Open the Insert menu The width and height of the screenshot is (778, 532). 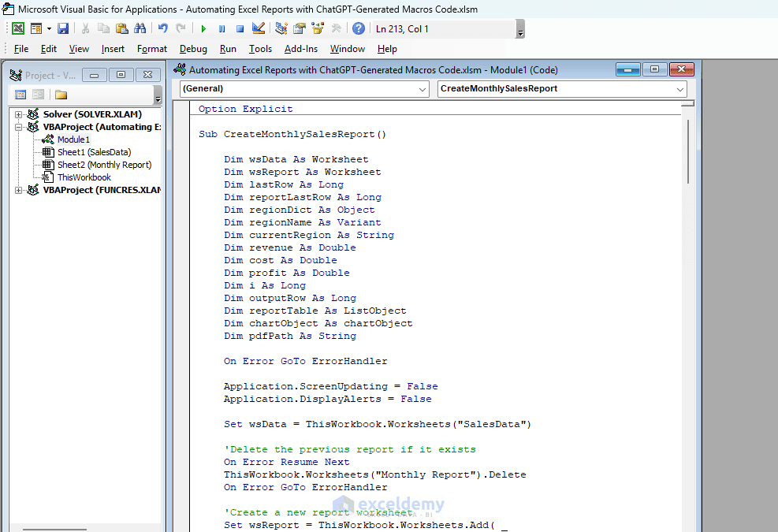[113, 49]
